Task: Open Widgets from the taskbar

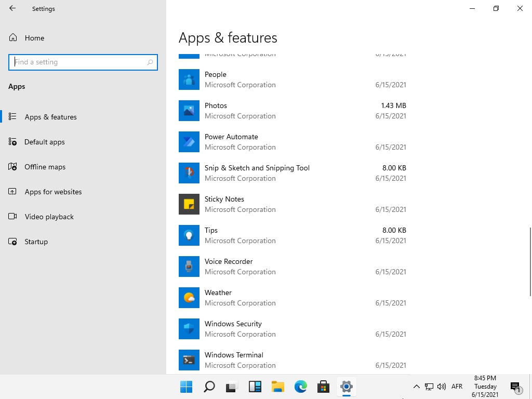Action: tap(255, 387)
